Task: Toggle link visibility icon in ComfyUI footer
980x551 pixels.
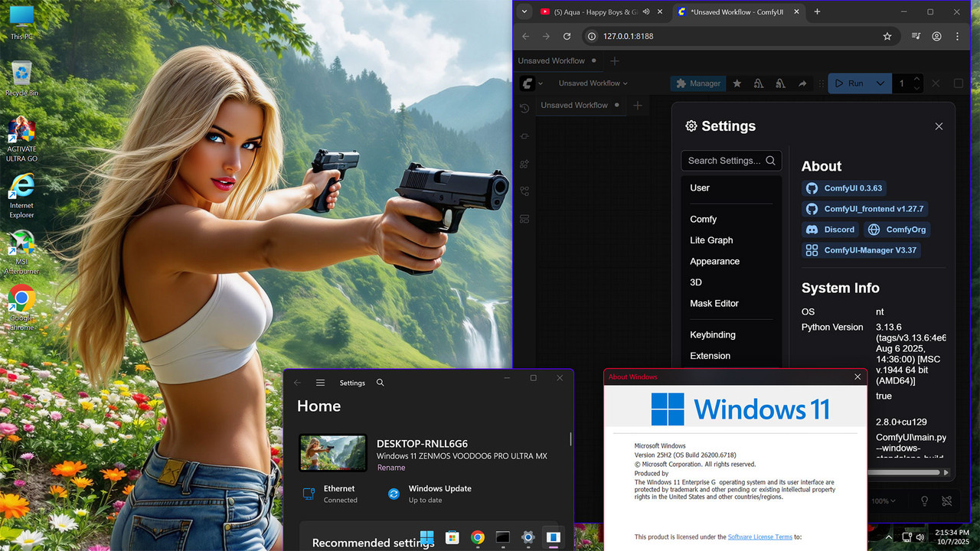Action: [947, 501]
